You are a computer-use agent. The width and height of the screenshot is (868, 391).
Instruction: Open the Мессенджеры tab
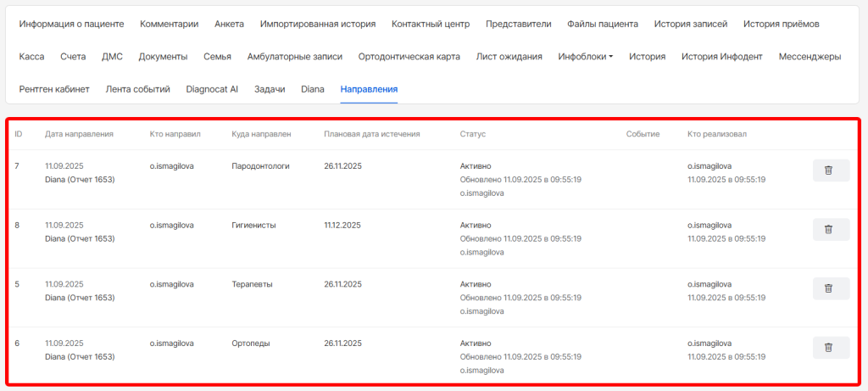pyautogui.click(x=810, y=57)
